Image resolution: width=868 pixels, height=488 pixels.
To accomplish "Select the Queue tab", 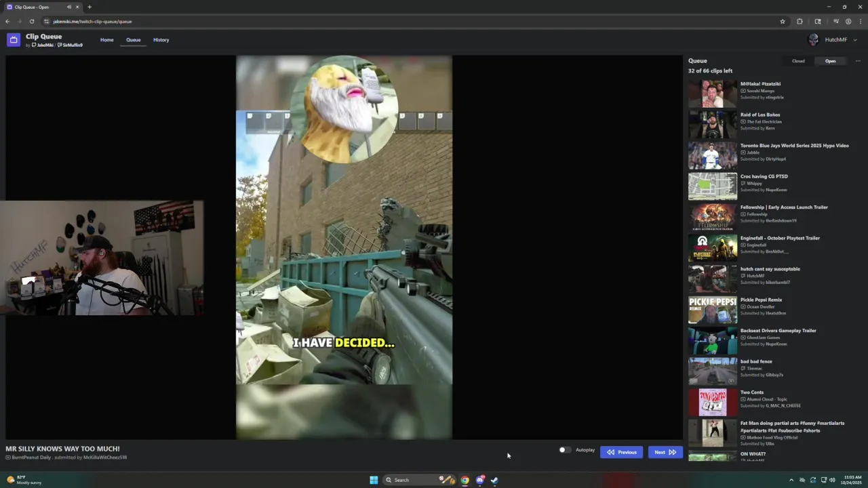I will pos(133,40).
